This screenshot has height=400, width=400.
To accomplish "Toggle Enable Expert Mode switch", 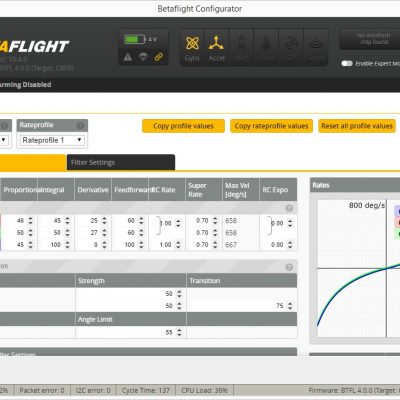I will pos(347,63).
